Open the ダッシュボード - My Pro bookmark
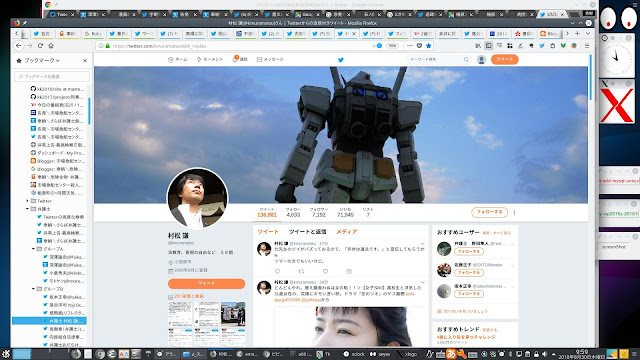 58,153
